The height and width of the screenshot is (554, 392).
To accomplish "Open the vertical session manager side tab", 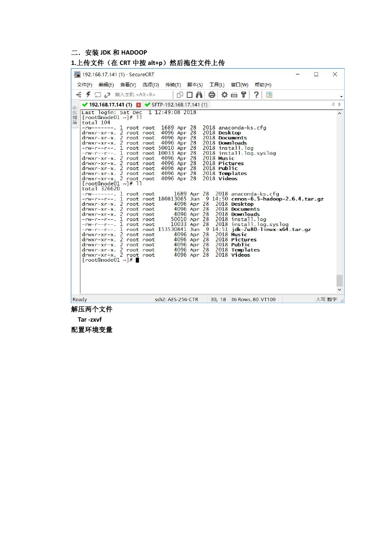I will tap(75, 115).
